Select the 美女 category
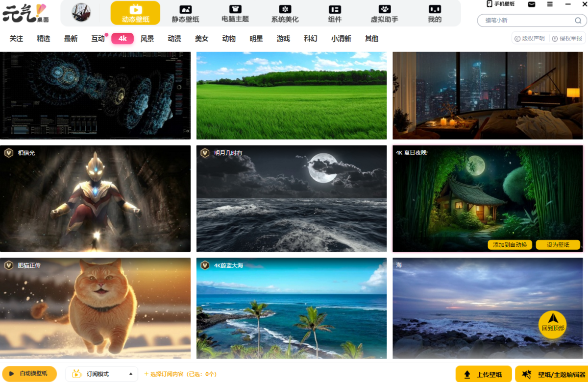 pyautogui.click(x=201, y=39)
